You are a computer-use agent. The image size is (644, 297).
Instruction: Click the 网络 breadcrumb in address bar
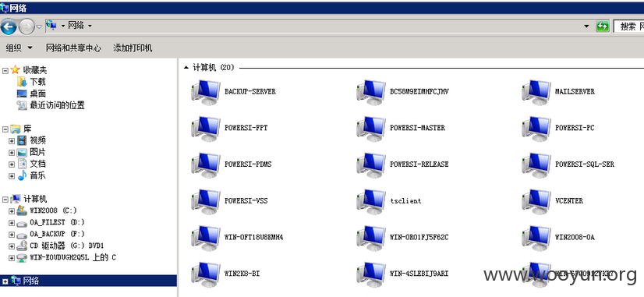tap(76, 26)
